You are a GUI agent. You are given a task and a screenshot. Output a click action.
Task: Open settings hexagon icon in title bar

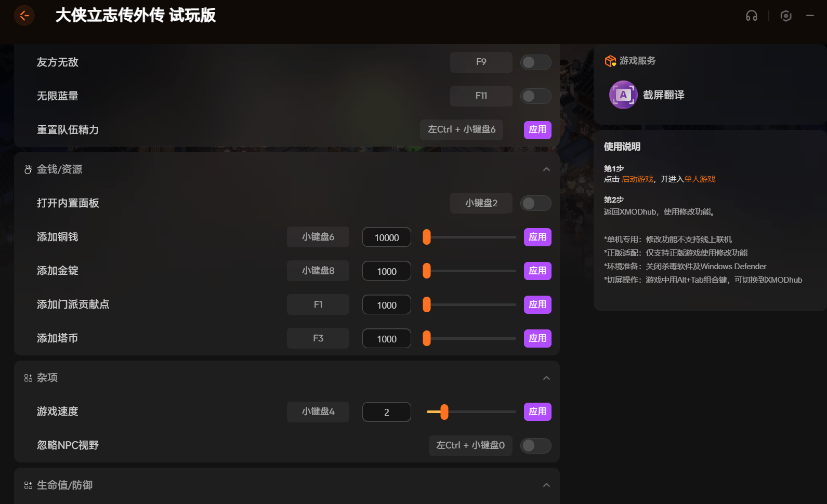point(785,16)
